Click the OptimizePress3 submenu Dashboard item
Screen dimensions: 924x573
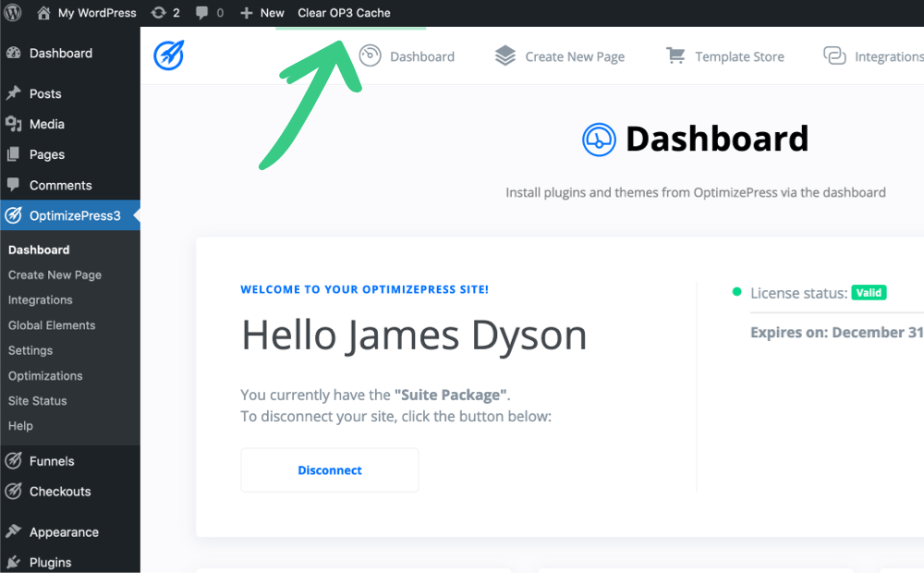click(39, 250)
